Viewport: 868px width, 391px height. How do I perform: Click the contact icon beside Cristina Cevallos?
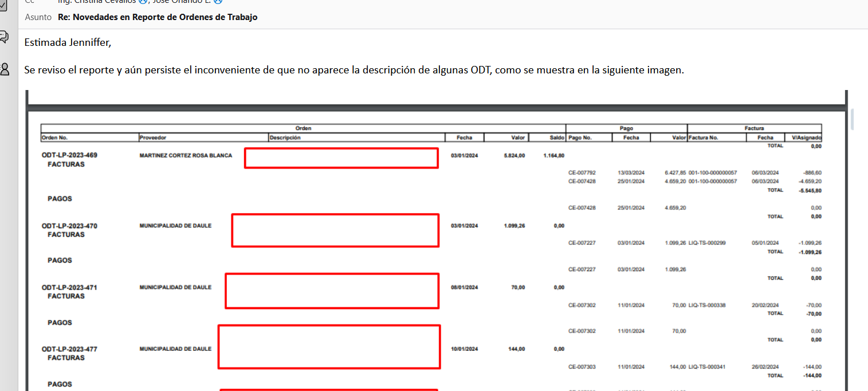coord(143,2)
